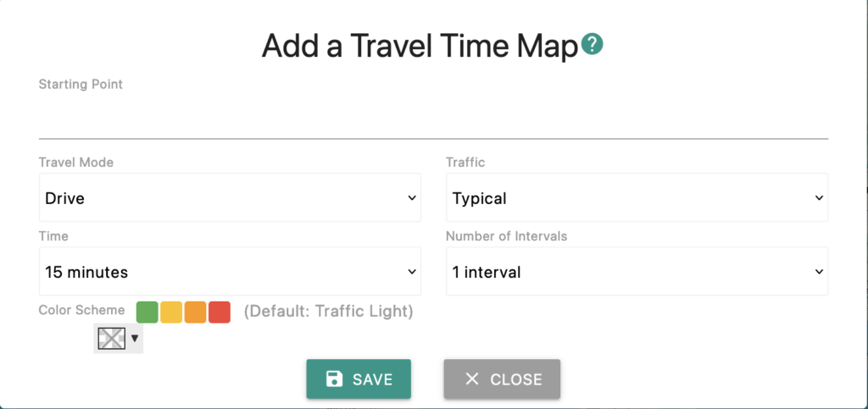Click the Travel Mode field label

pos(76,162)
